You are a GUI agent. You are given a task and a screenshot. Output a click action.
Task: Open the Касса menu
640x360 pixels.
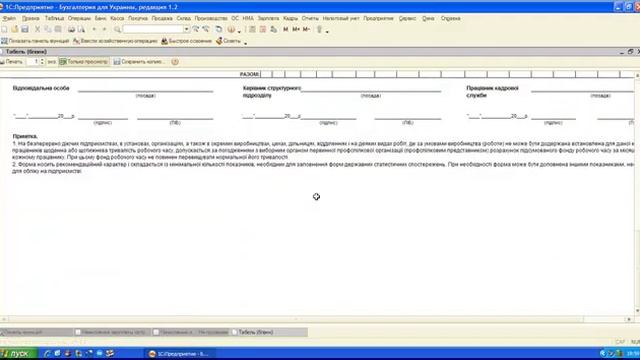[117, 18]
